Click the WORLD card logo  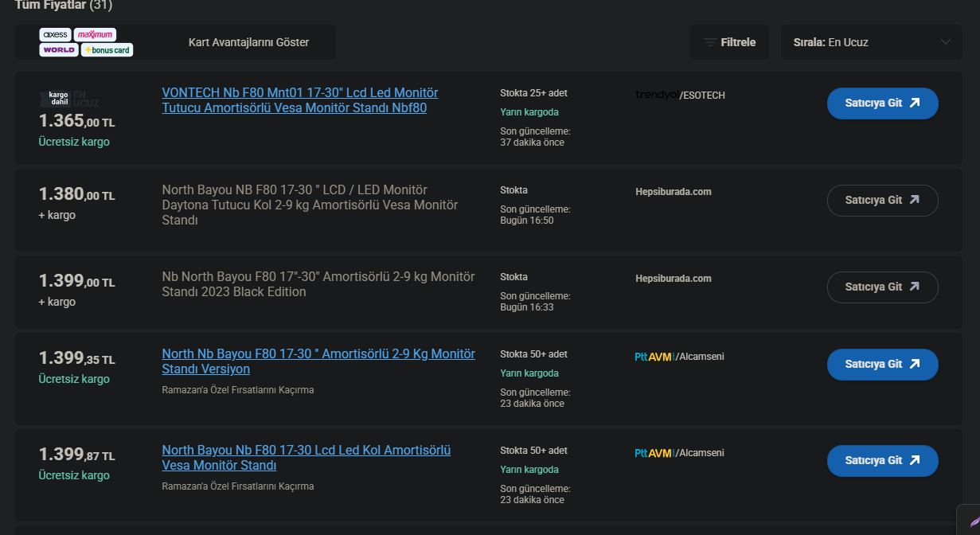[59, 50]
